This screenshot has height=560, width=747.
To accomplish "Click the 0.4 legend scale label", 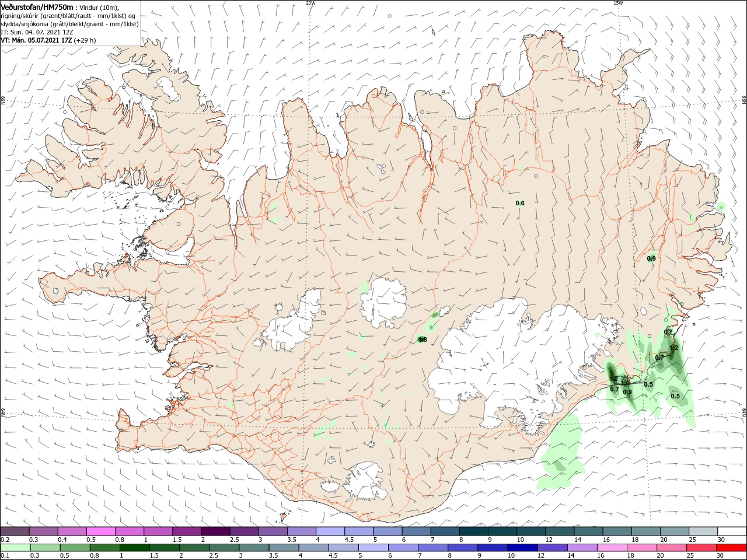I will [x=62, y=540].
